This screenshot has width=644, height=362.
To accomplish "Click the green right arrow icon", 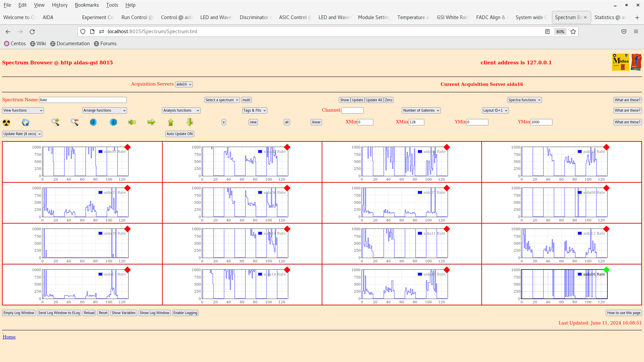I will pos(151,122).
